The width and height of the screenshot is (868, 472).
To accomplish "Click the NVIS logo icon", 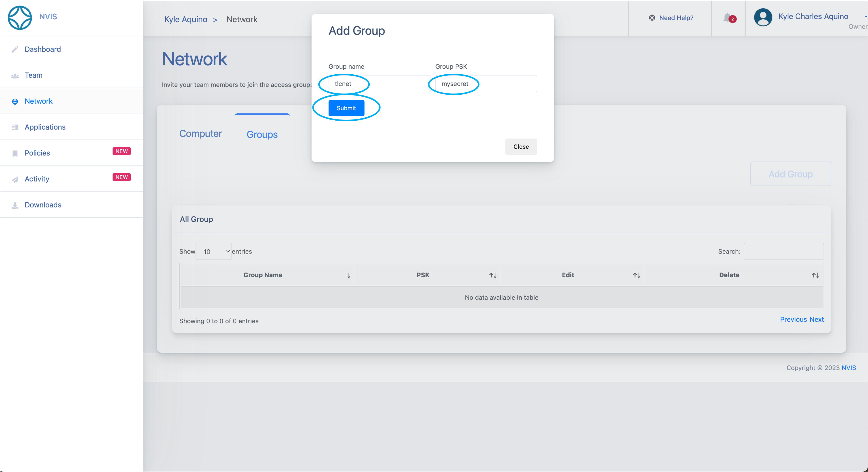I will point(20,18).
